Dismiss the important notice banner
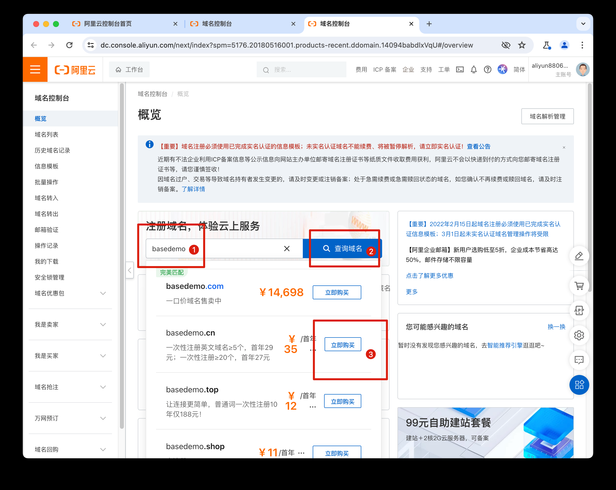This screenshot has width=616, height=490. point(564,147)
